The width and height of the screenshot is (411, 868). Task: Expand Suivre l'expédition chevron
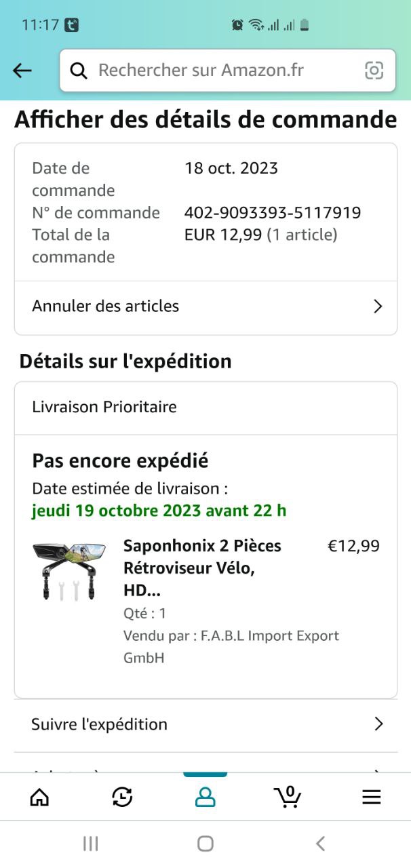(x=378, y=724)
